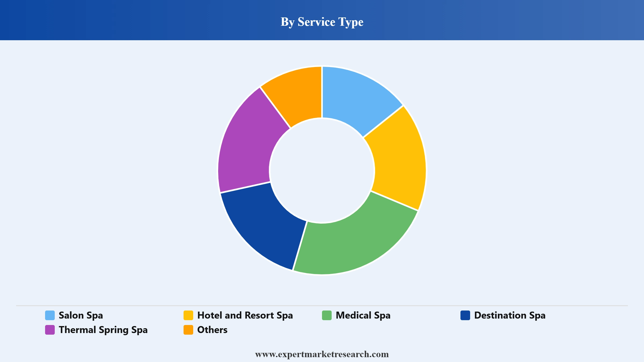Open the www.expertmarketresearch.com link

(x=322, y=354)
